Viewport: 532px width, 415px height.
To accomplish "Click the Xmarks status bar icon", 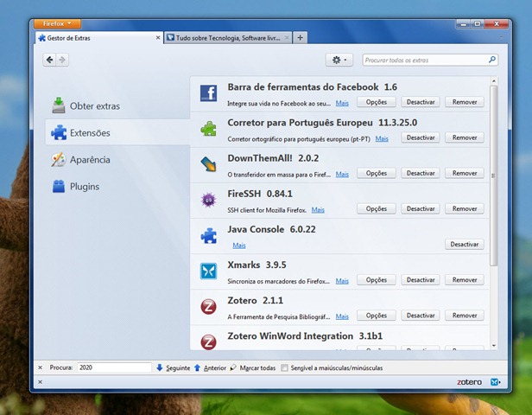I will pyautogui.click(x=496, y=382).
